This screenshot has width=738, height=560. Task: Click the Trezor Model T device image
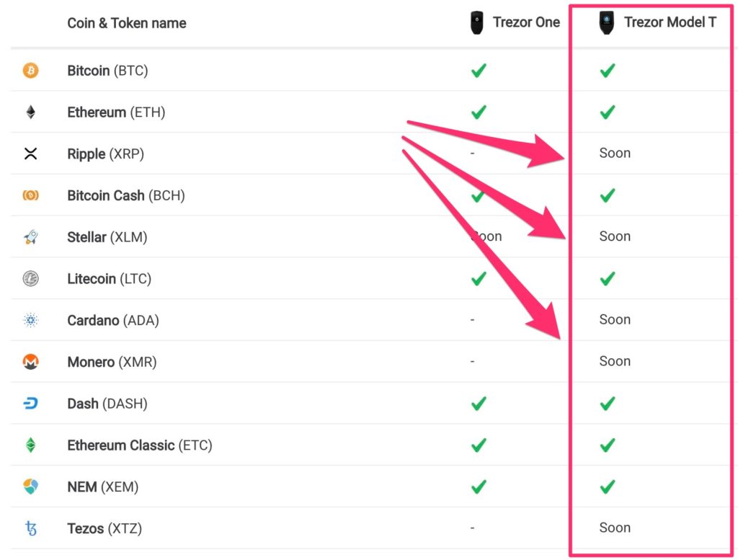607,23
